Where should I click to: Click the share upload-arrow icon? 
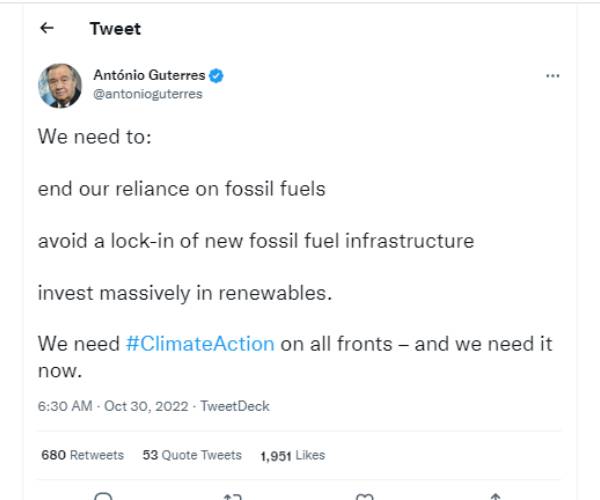tap(495, 495)
